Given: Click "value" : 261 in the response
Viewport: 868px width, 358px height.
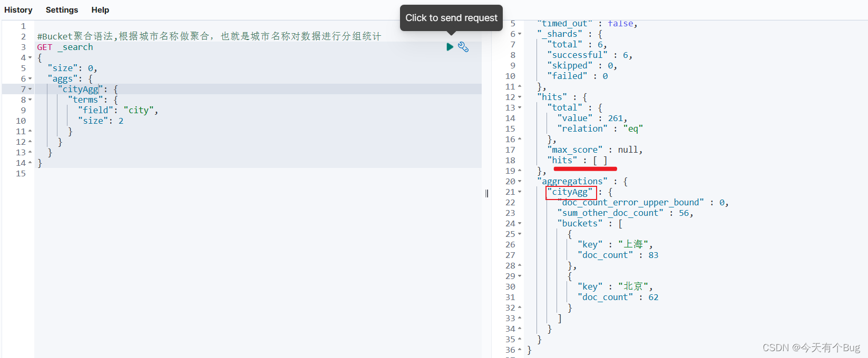Looking at the screenshot, I should coord(592,118).
